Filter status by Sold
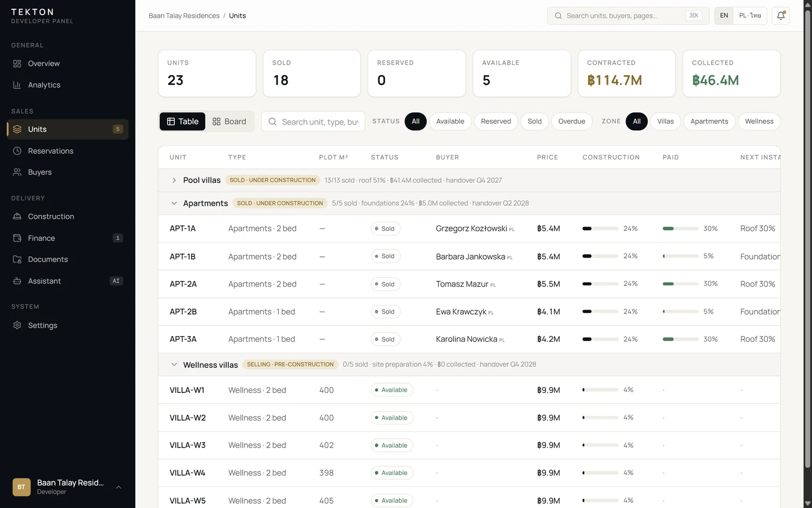The image size is (812, 508). coord(535,121)
